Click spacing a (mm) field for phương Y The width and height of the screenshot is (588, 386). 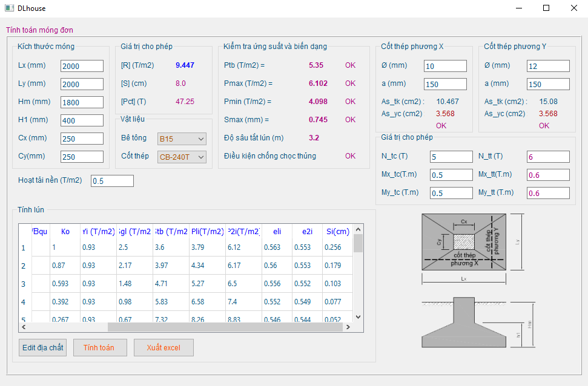tap(548, 84)
